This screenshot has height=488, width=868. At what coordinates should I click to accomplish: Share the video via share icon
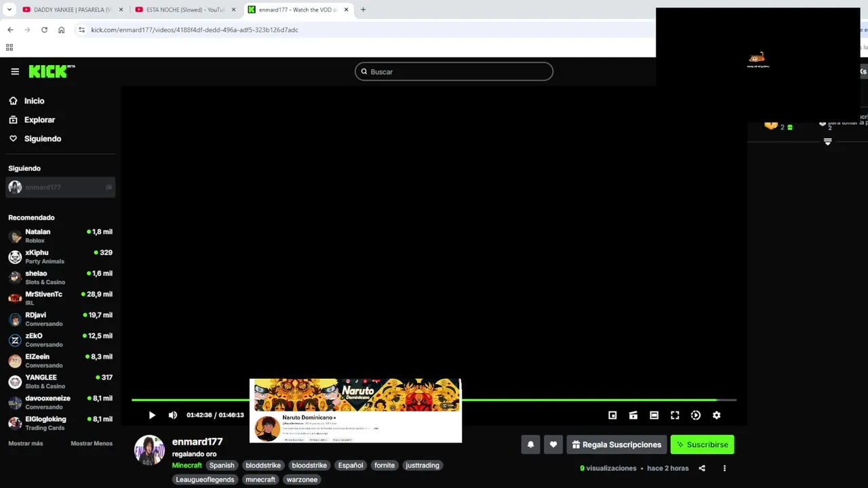[702, 468]
